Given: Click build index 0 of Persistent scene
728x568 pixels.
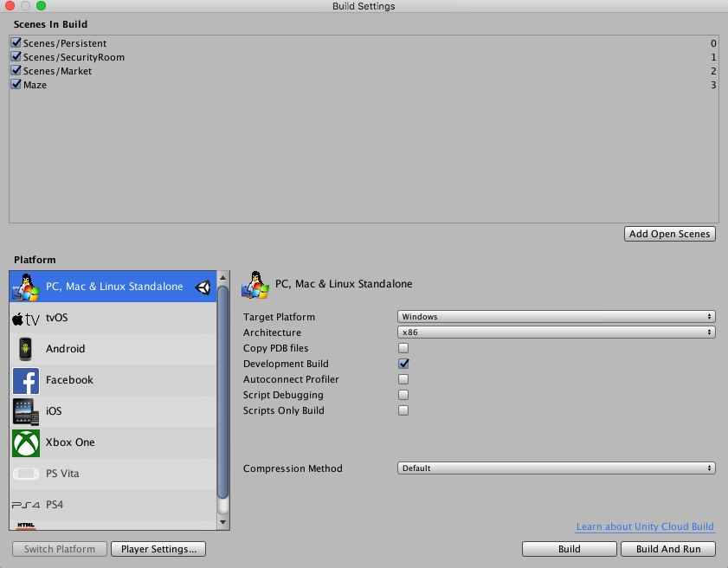Looking at the screenshot, I should click(x=713, y=43).
